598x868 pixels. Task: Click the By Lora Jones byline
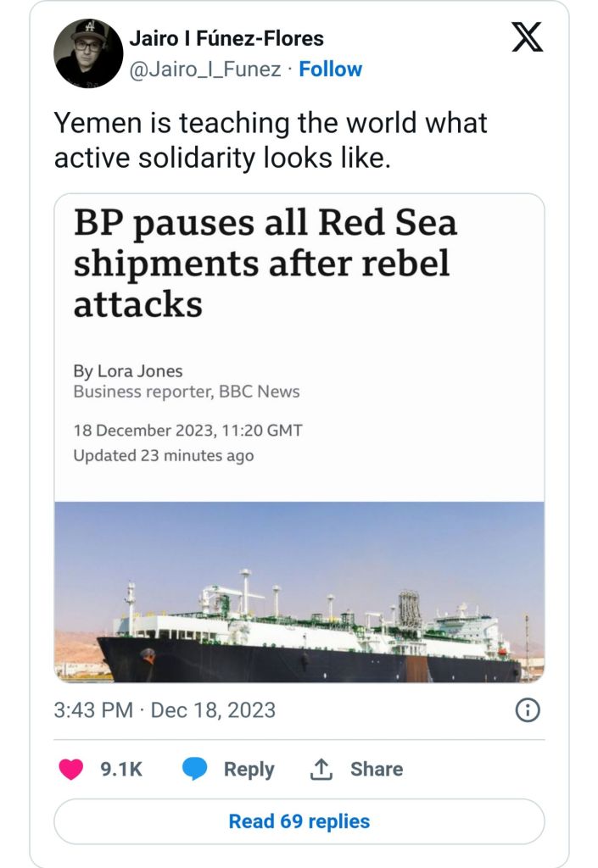128,370
